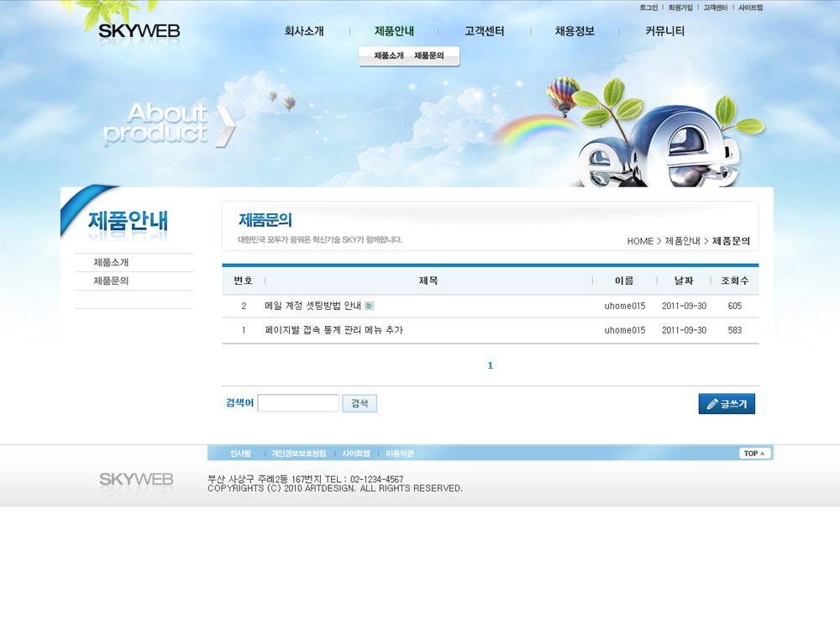Go to page 1 in pagination
The width and height of the screenshot is (840, 630).
(x=490, y=365)
